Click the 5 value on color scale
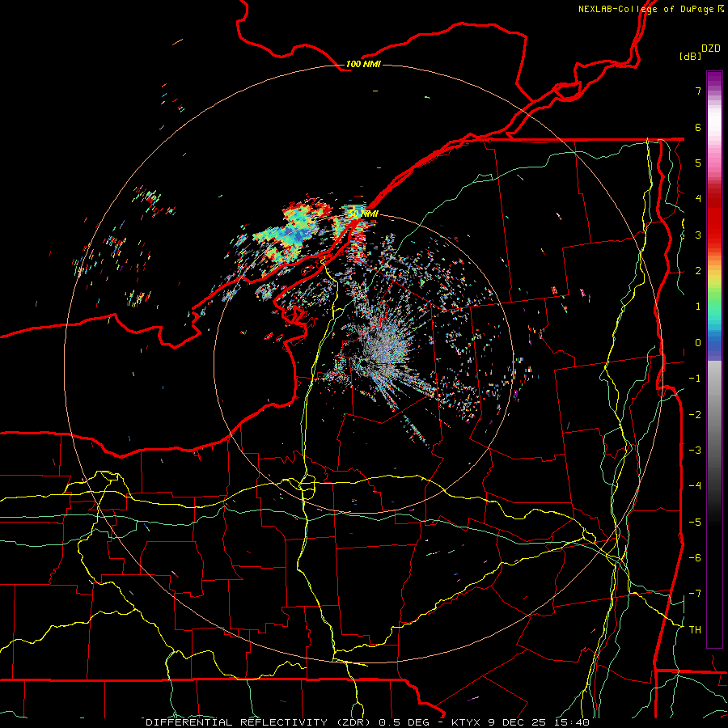The height and width of the screenshot is (728, 728). [698, 163]
